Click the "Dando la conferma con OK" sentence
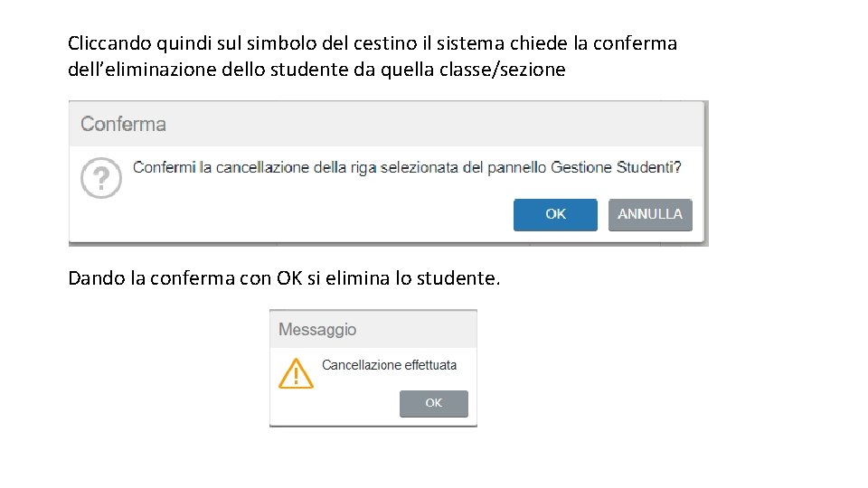 coord(283,277)
